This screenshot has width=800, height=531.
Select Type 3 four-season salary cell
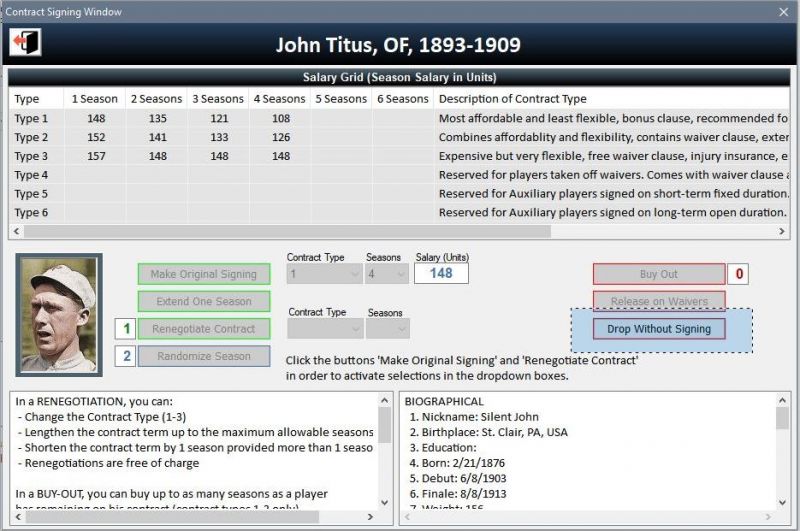tap(279, 156)
